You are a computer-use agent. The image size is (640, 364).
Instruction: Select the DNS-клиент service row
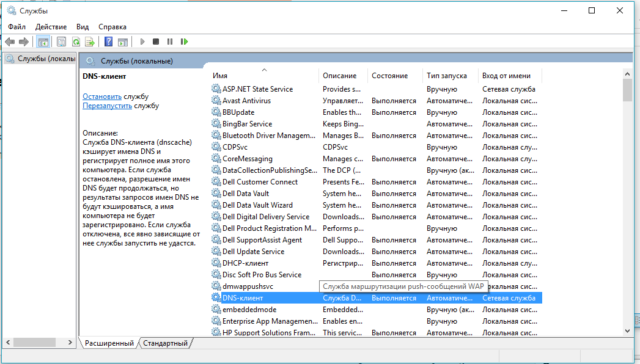pos(377,298)
